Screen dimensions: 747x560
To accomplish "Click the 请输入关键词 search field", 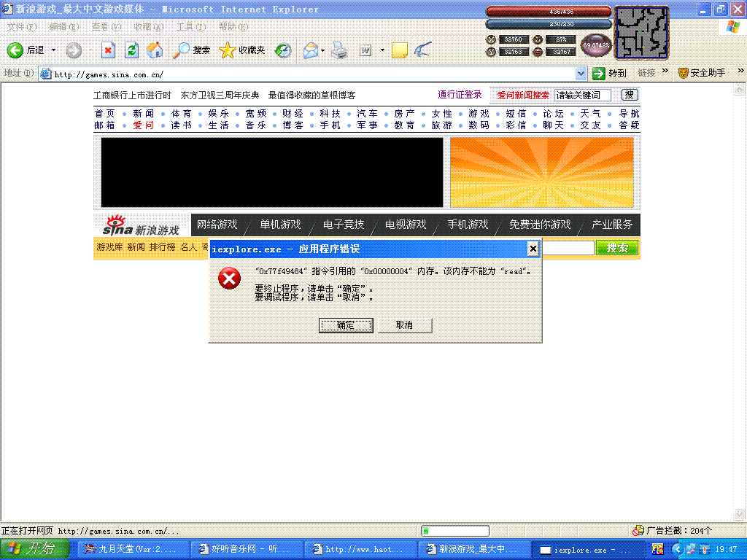I will 583,96.
